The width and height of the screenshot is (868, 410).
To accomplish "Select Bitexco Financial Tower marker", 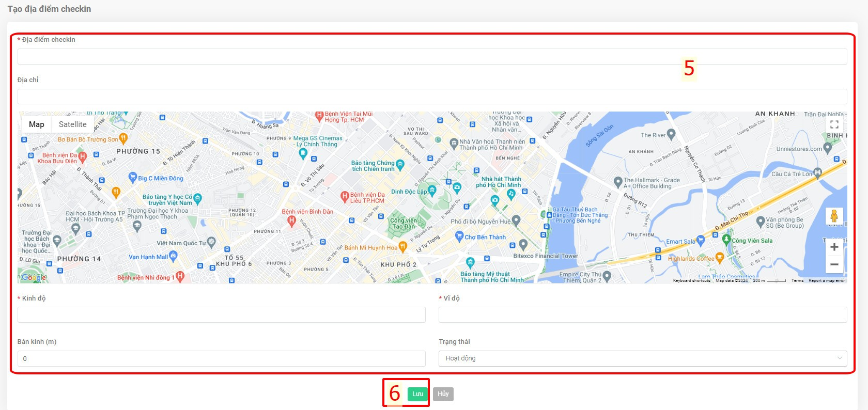I will click(x=523, y=244).
